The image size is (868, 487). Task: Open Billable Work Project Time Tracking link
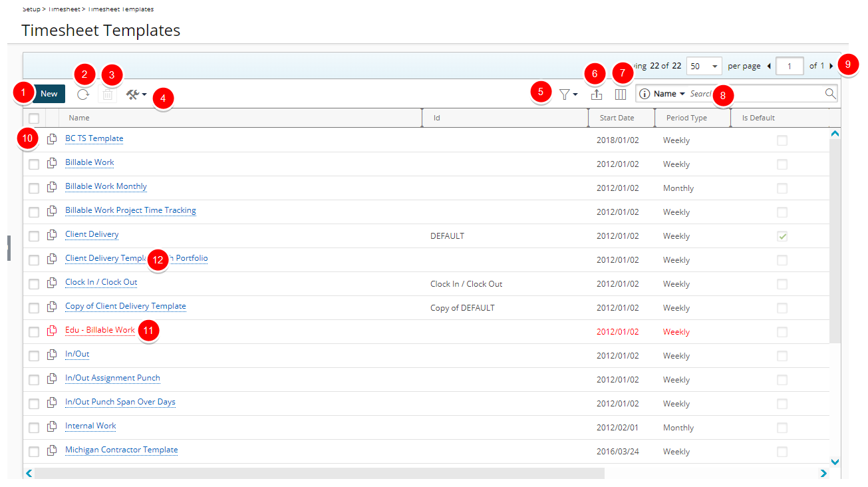[130, 210]
